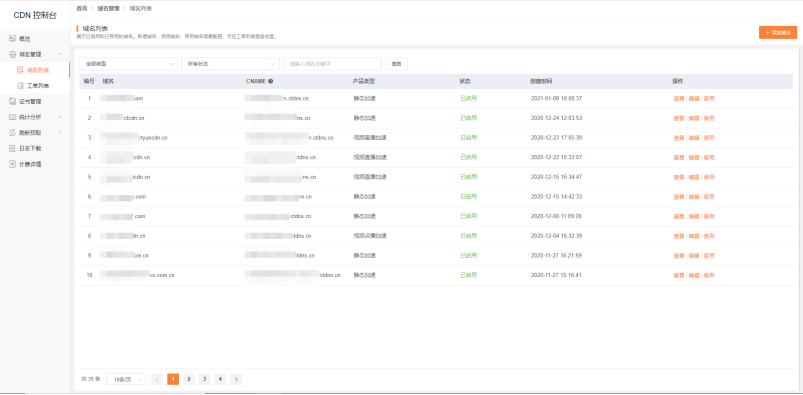Click the previous page arrow in pagination
Image resolution: width=803 pixels, height=395 pixels.
(158, 379)
